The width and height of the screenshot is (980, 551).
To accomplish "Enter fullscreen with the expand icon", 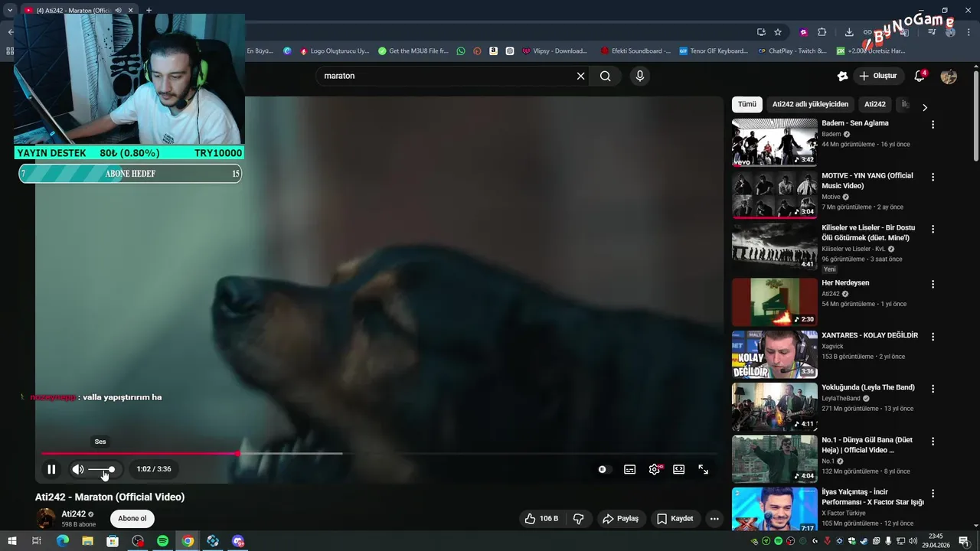I will [x=703, y=469].
